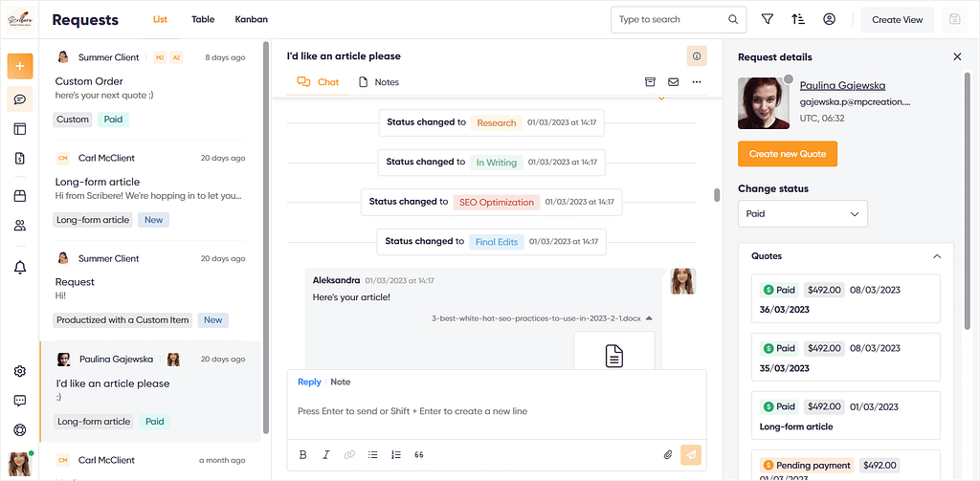Open Paulina Gajewska profile link
The width and height of the screenshot is (980, 481).
842,85
